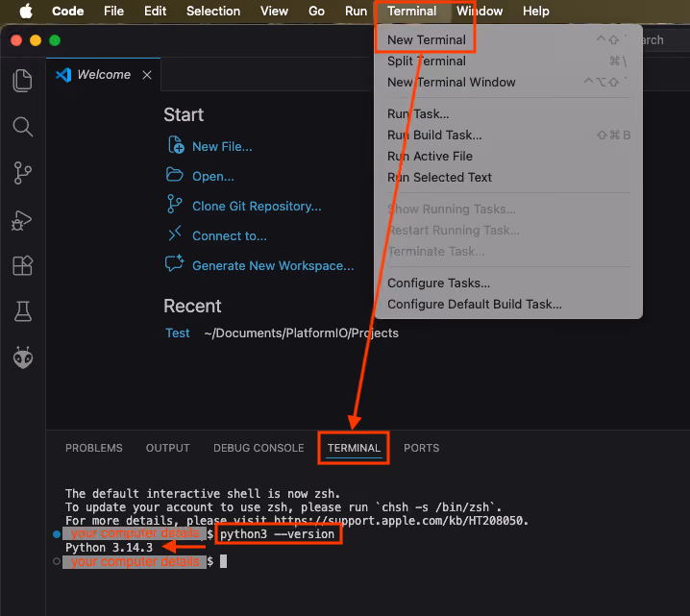
Task: Select Configure Default Build Task... entry
Action: click(507, 304)
